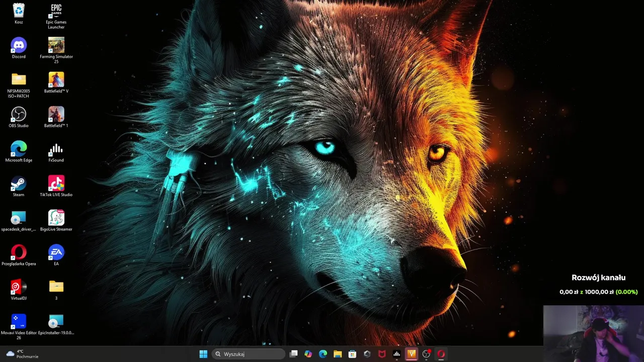Screen dimensions: 644x362
Task: Click the Wyszukaj taskbar search box
Action: (x=248, y=354)
